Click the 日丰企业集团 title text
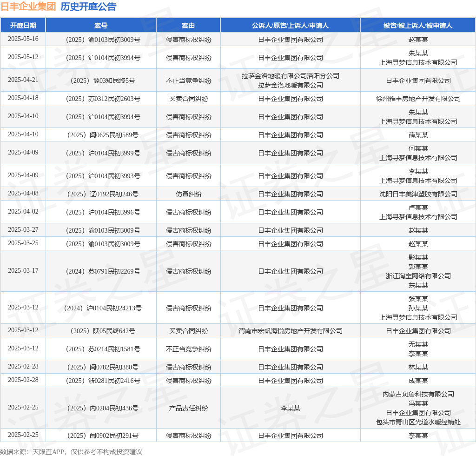Image resolution: width=476 pixels, height=456 pixels. click(28, 7)
